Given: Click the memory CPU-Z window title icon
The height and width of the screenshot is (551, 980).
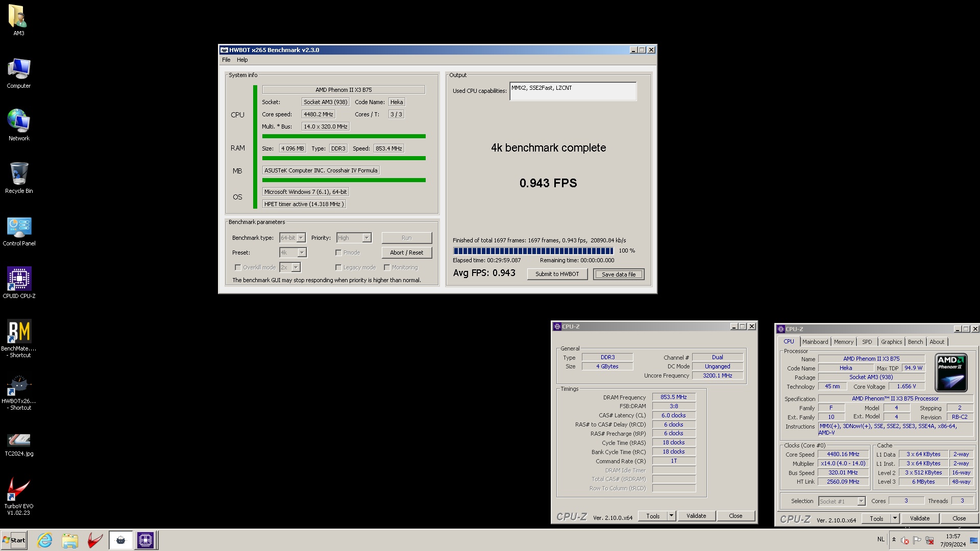Looking at the screenshot, I should point(557,327).
